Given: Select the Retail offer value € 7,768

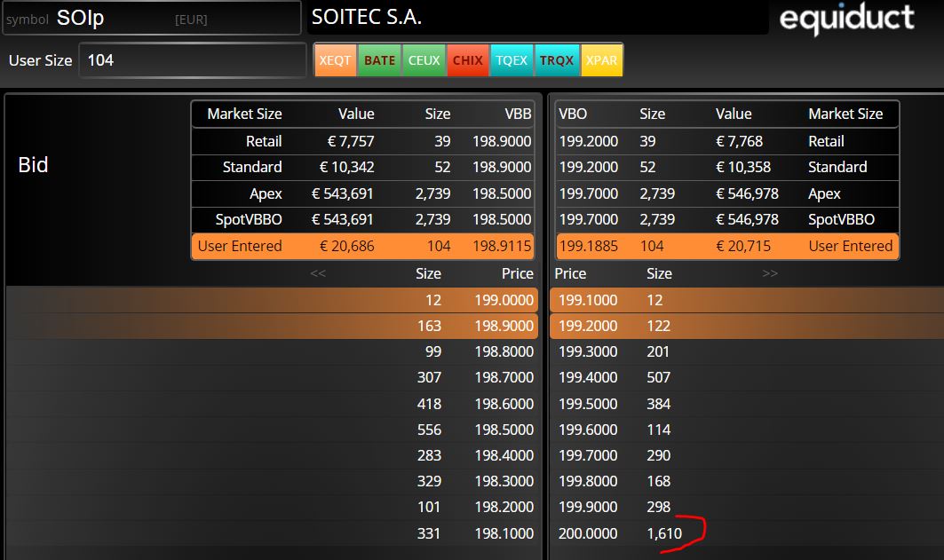Looking at the screenshot, I should click(x=740, y=141).
